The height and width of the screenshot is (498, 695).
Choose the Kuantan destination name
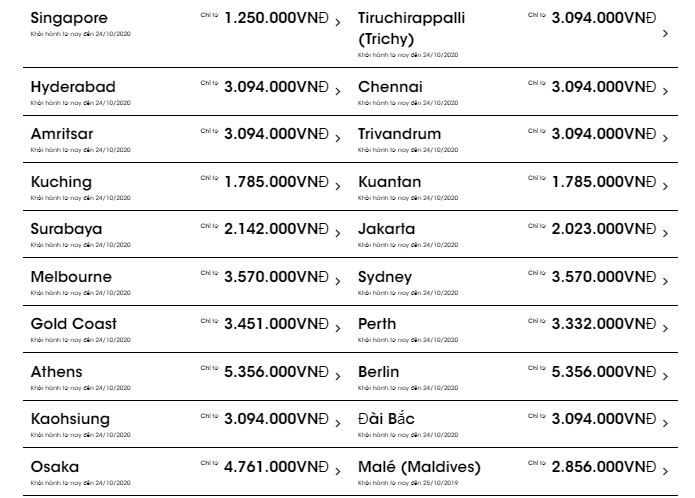click(x=390, y=182)
